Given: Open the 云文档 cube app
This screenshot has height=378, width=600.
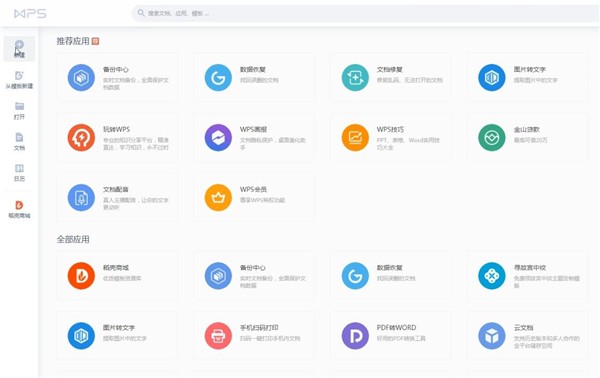Looking at the screenshot, I should [x=527, y=336].
